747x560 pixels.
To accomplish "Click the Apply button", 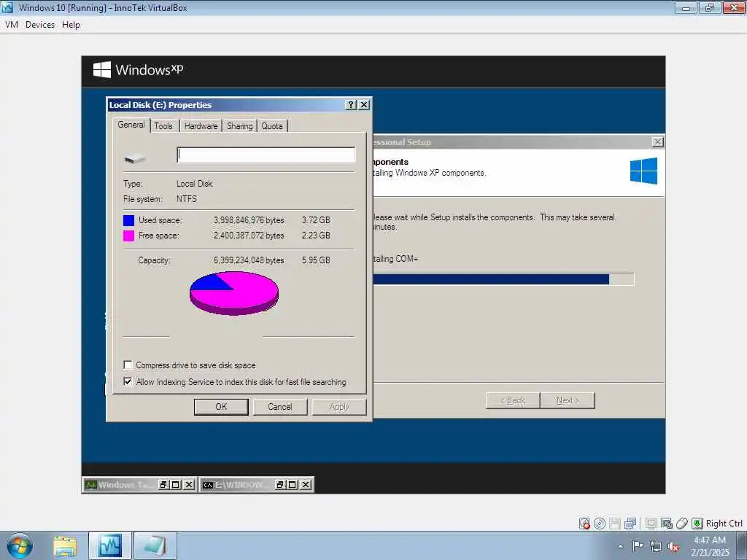I will coord(339,407).
